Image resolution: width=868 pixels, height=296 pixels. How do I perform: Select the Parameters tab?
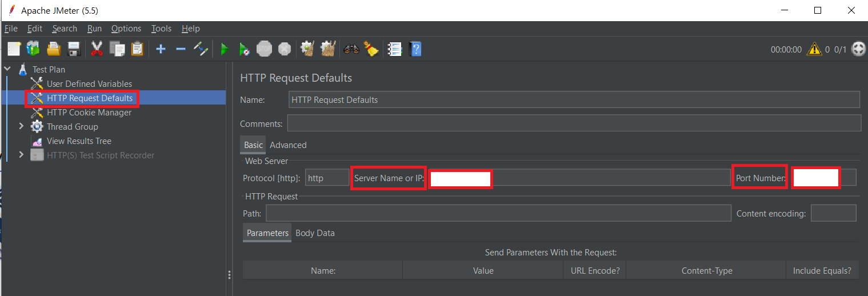(x=267, y=233)
